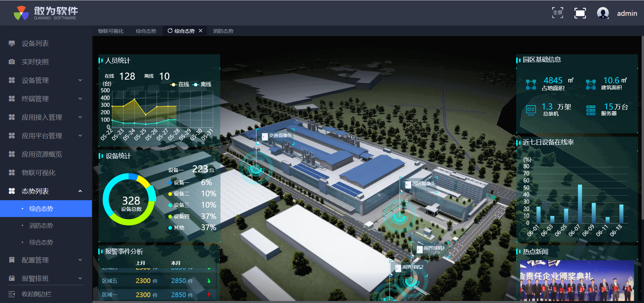Click the 服务器 stack icon
This screenshot has height=303, width=644.
coord(591,110)
